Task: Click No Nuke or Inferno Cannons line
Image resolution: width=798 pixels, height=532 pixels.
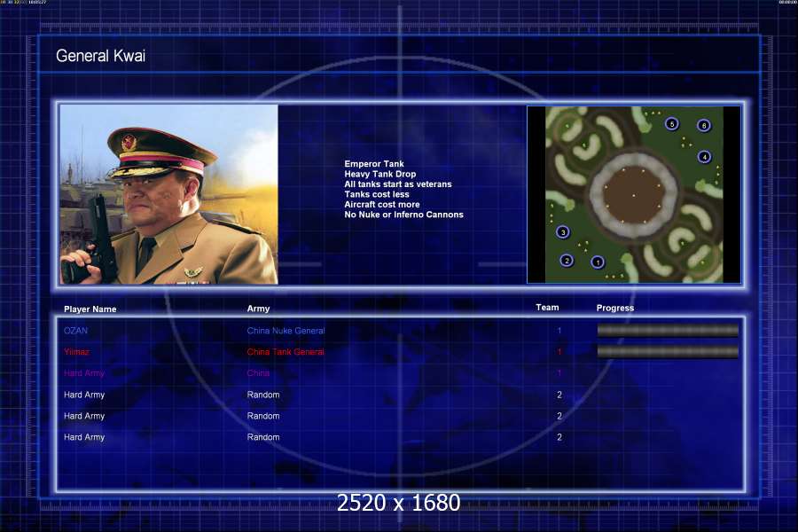Action: (404, 215)
